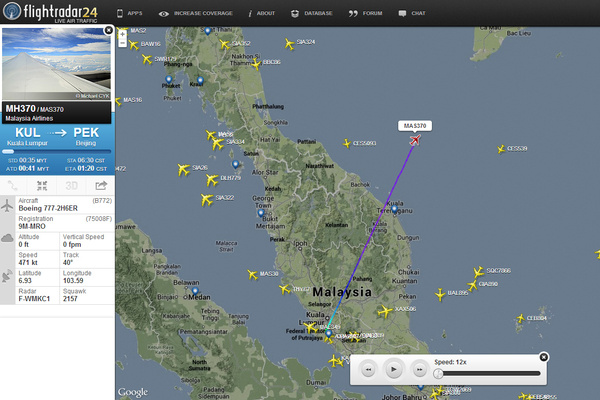Close the playback control panel

point(544,356)
